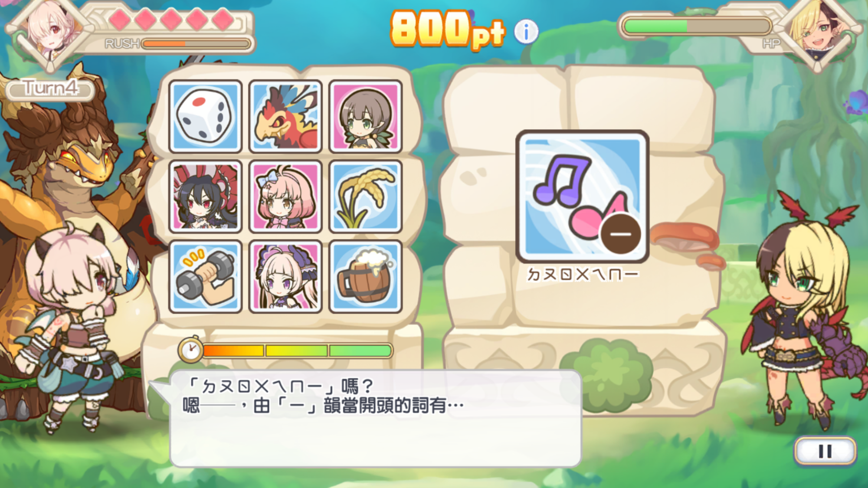
Task: Select the white dice tile
Action: click(205, 116)
